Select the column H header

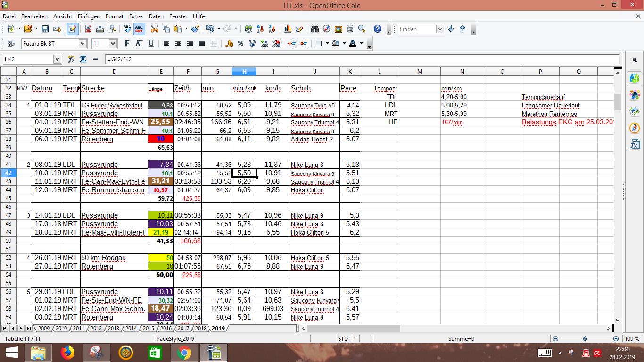pyautogui.click(x=244, y=72)
